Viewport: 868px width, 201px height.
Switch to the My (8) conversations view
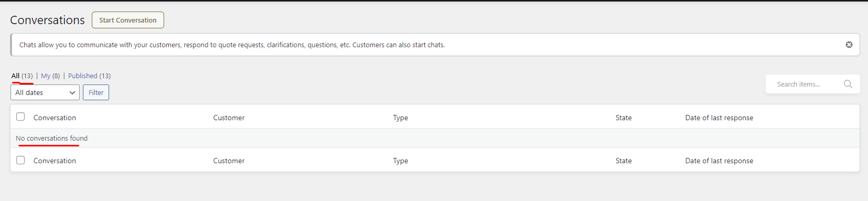click(x=50, y=76)
